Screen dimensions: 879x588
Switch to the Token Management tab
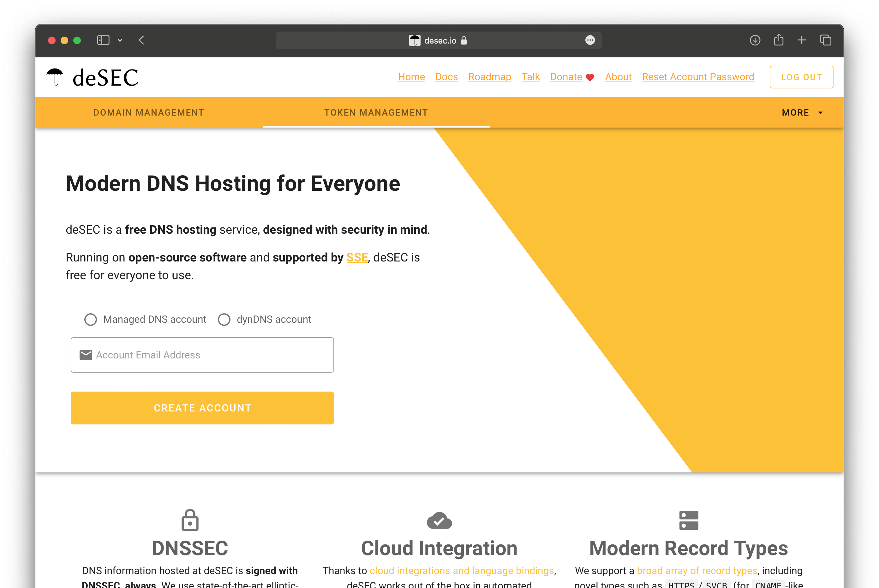tap(376, 112)
